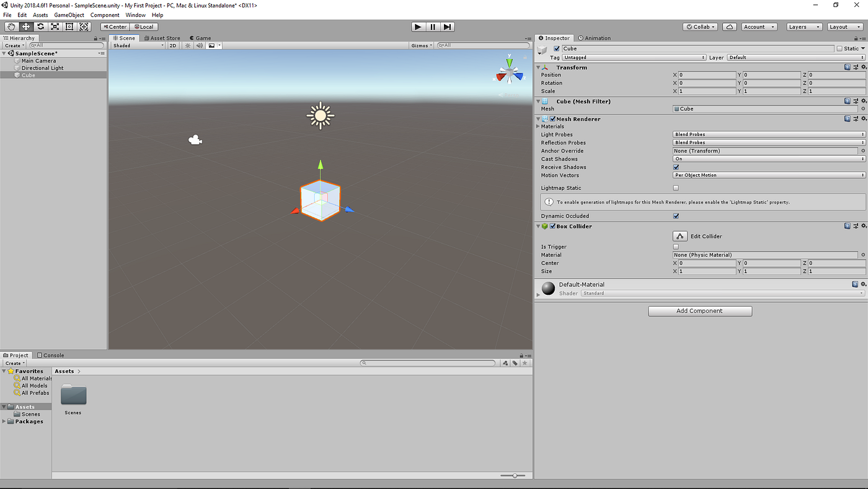Screen dimensions: 868x489
Task: Select the Hand tool in the toolbar
Action: click(11, 26)
